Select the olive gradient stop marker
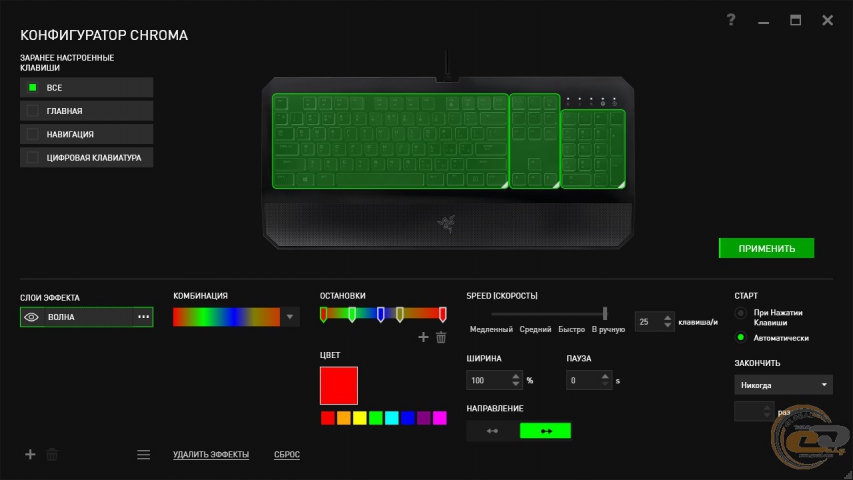 tap(400, 315)
